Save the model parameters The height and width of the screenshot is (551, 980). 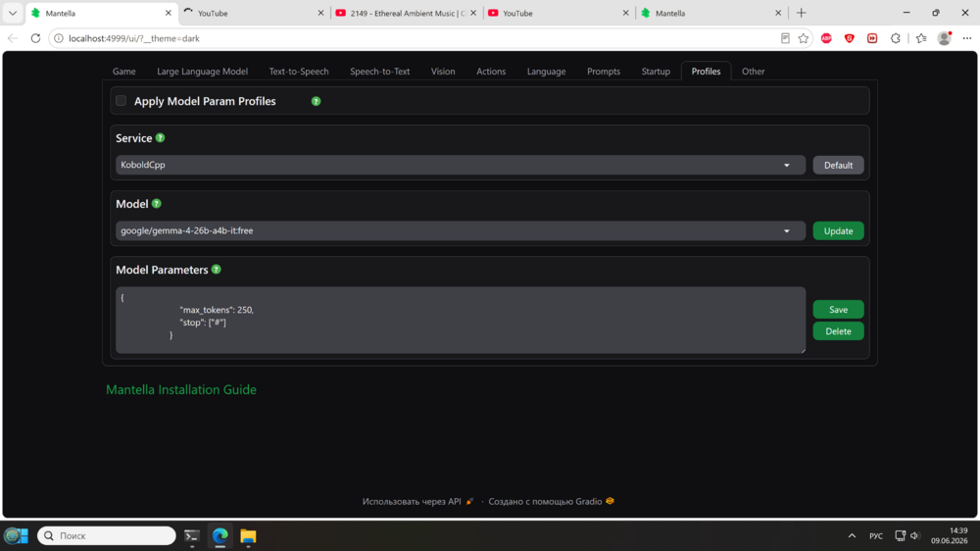point(838,310)
